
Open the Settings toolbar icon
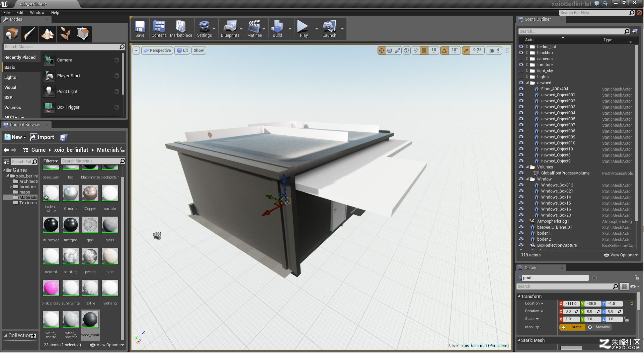204,29
